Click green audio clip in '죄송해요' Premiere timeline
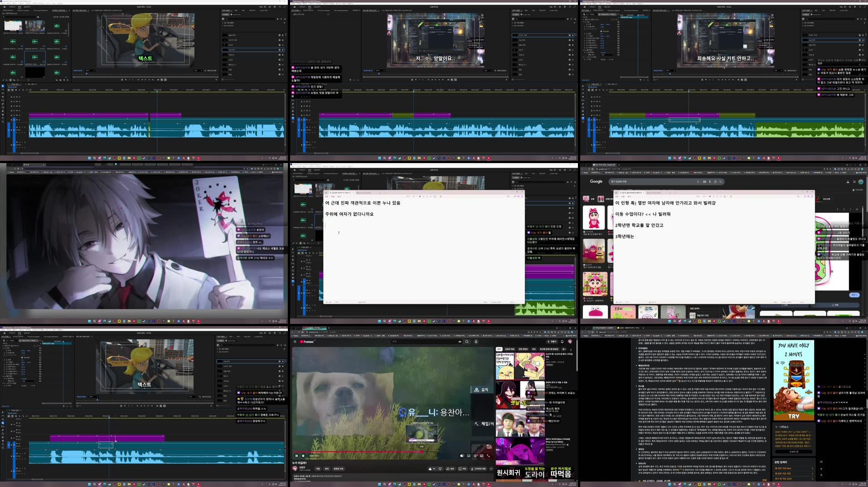868x487 pixels. (x=809, y=130)
